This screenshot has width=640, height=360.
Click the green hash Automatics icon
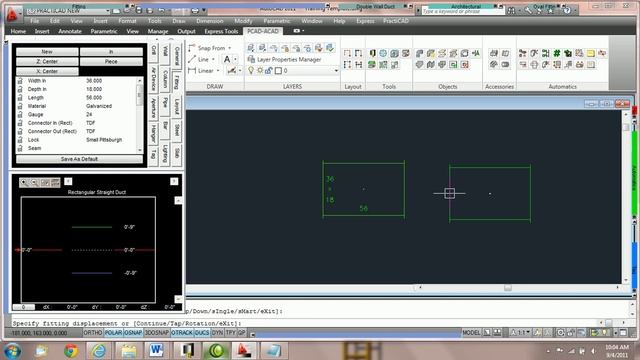coord(556,53)
